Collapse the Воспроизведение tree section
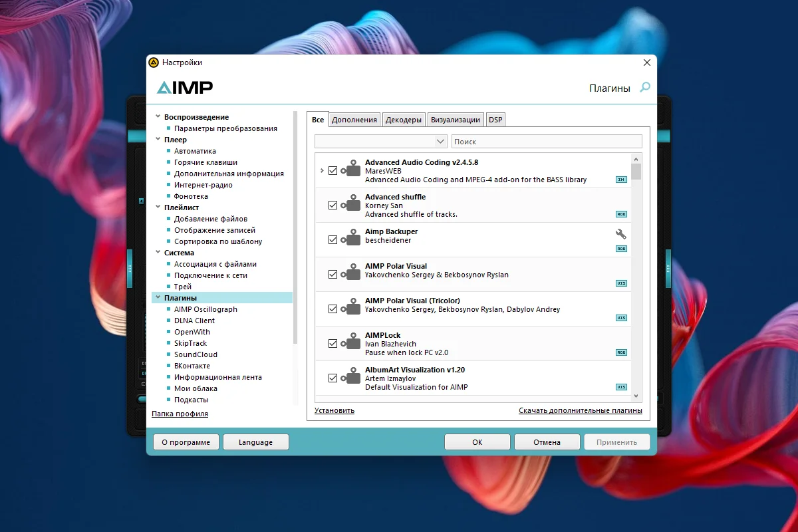Viewport: 798px width, 532px height. 158,117
